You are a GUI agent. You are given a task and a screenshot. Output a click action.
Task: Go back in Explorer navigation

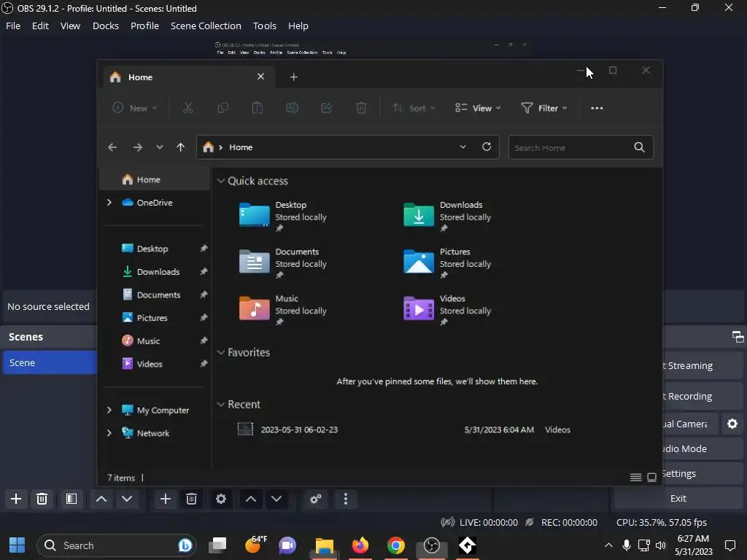coord(112,147)
